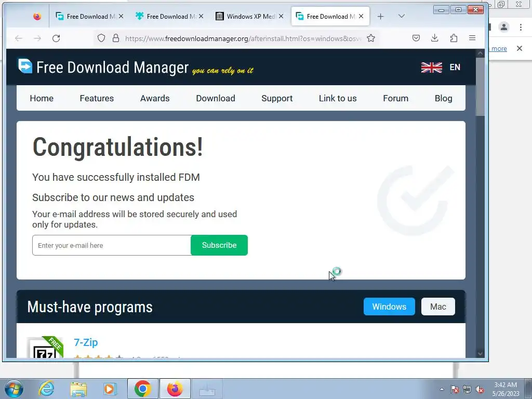532x399 pixels.
Task: Click the installer taskbar button
Action: pos(207,389)
